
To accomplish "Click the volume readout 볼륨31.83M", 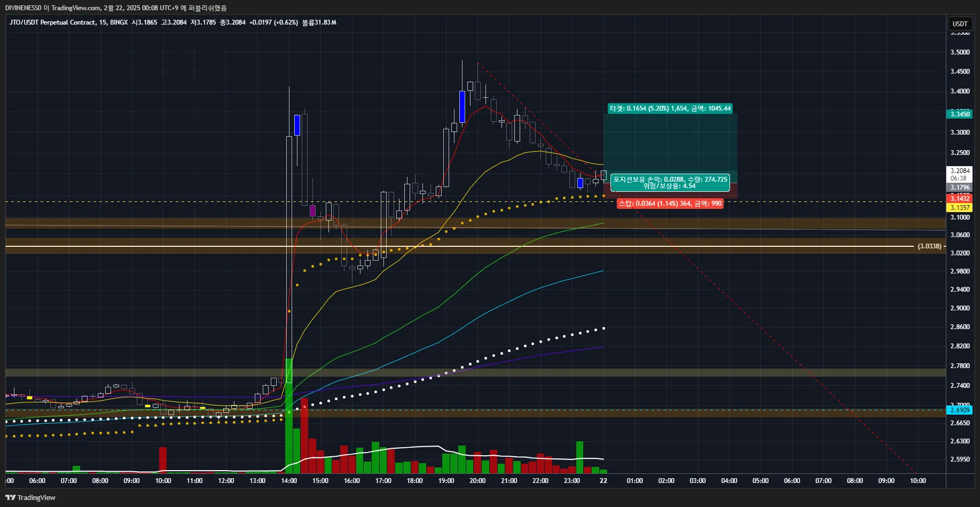I will coord(319,22).
